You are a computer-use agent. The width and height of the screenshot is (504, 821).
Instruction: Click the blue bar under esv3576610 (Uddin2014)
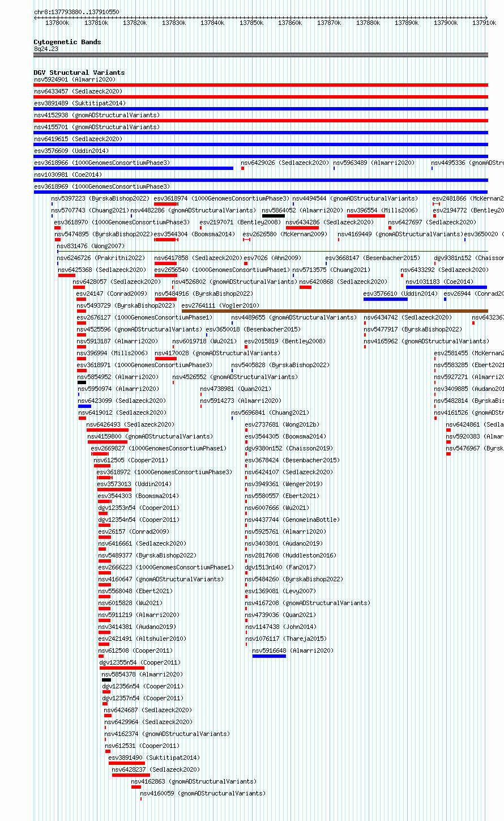[x=386, y=299]
